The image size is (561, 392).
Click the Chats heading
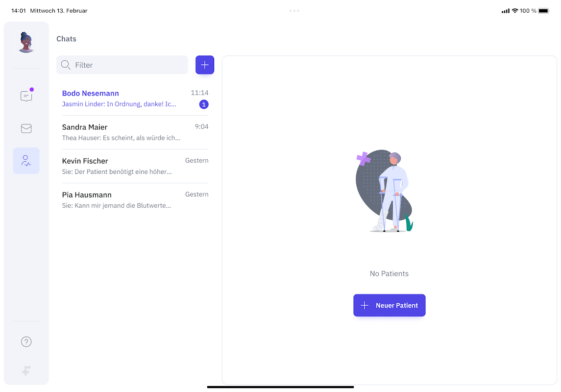tap(66, 39)
